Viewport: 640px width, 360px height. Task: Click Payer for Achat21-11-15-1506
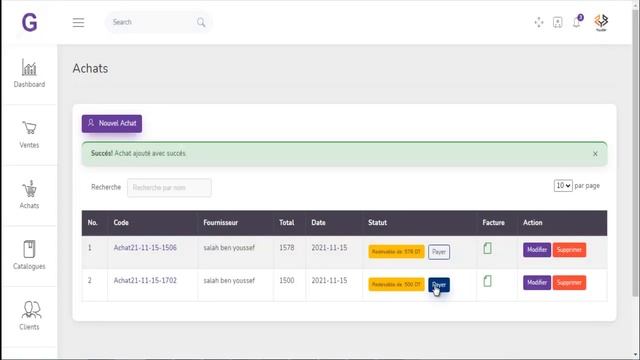[x=439, y=252]
